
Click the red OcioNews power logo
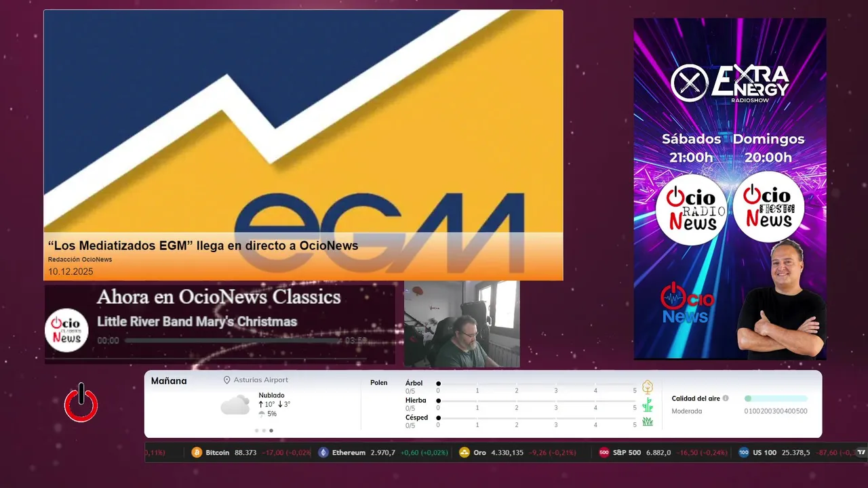point(81,403)
